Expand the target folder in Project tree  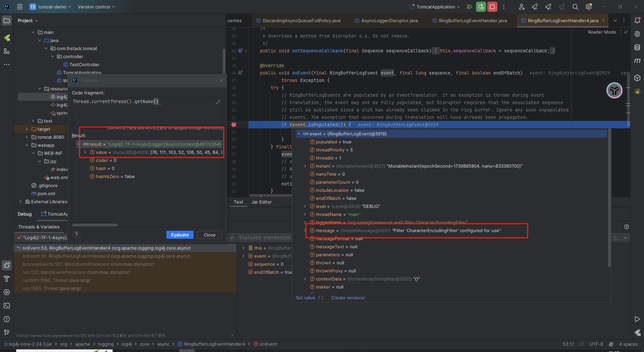pos(27,129)
